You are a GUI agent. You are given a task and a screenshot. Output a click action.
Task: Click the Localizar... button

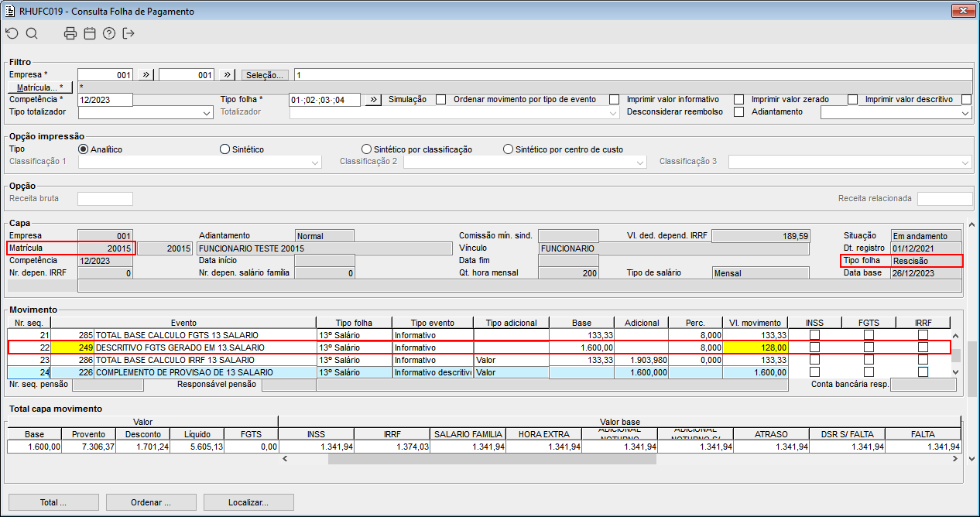coord(248,502)
